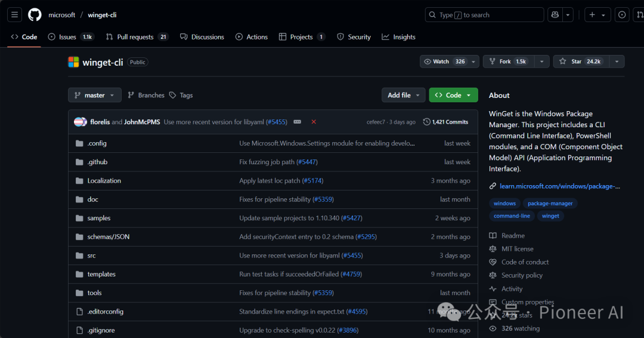Open commit author florelis profile
The width and height of the screenshot is (644, 338).
100,122
